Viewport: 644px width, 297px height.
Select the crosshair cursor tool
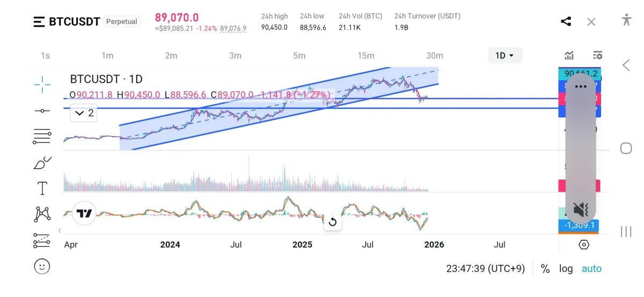[42, 84]
